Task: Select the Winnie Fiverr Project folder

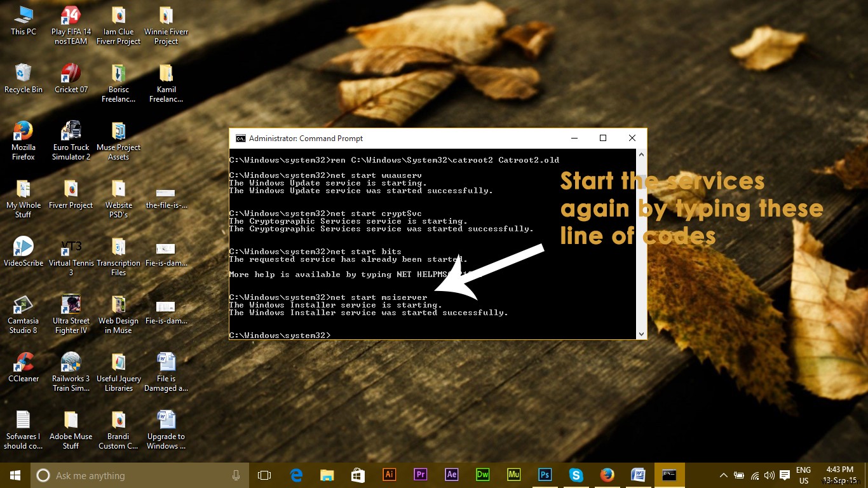Action: point(166,25)
